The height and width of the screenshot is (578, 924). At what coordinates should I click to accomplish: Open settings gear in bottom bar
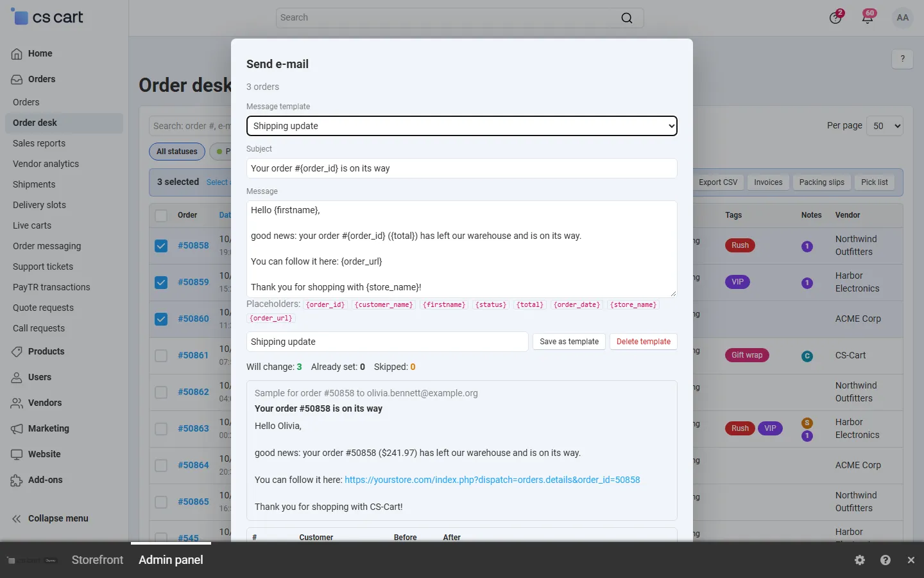coord(860,560)
